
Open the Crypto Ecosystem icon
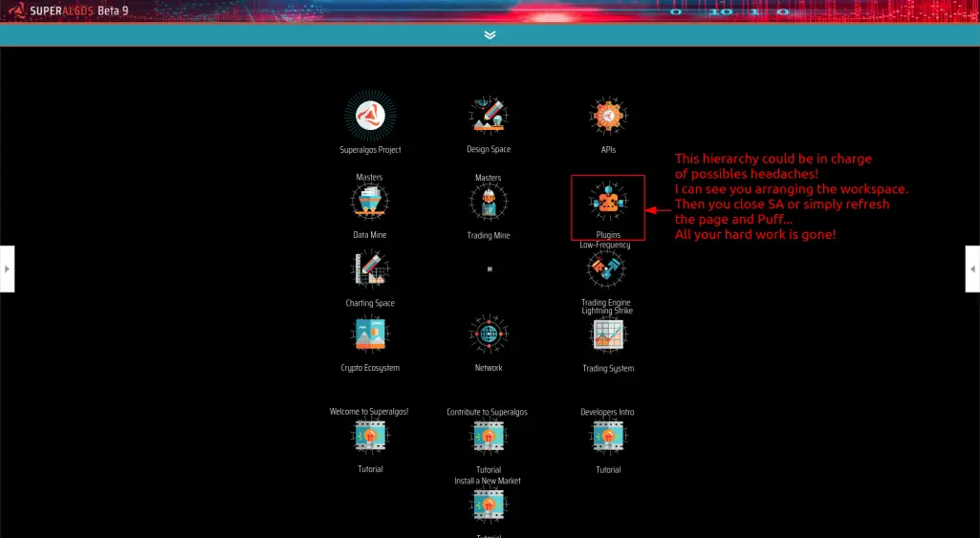(370, 334)
